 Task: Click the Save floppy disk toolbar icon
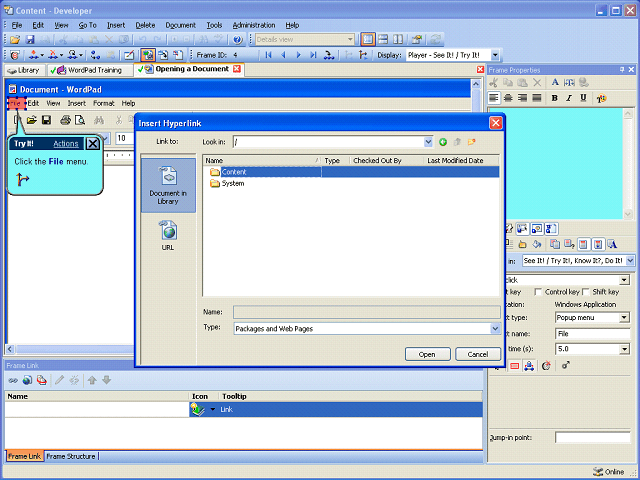coord(30,40)
